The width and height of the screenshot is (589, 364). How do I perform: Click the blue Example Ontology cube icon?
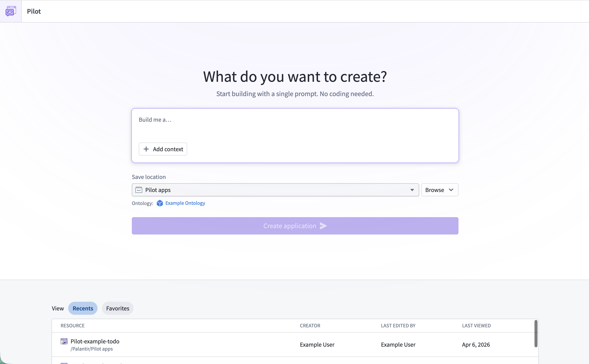point(160,203)
